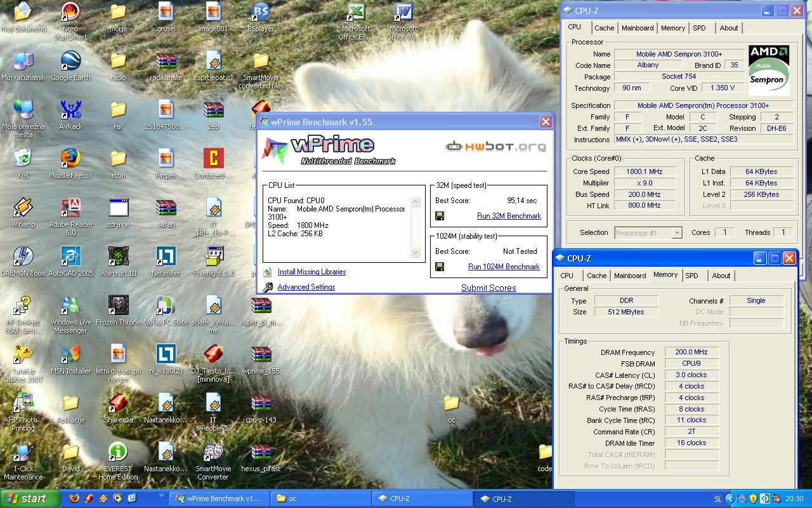Expand the quick launch overflow chevron
Screen dimensions: 812x508
(161, 493)
